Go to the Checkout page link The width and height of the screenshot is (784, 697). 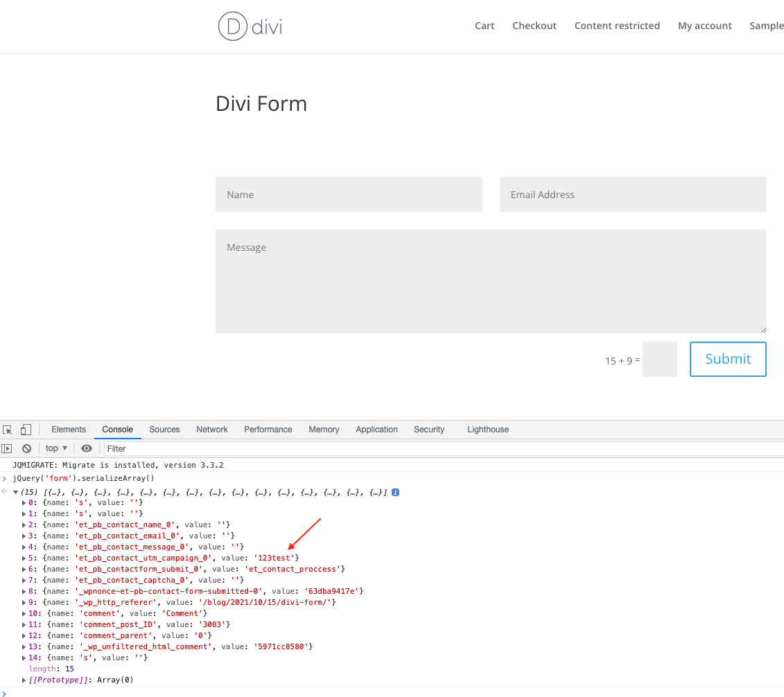(x=534, y=26)
